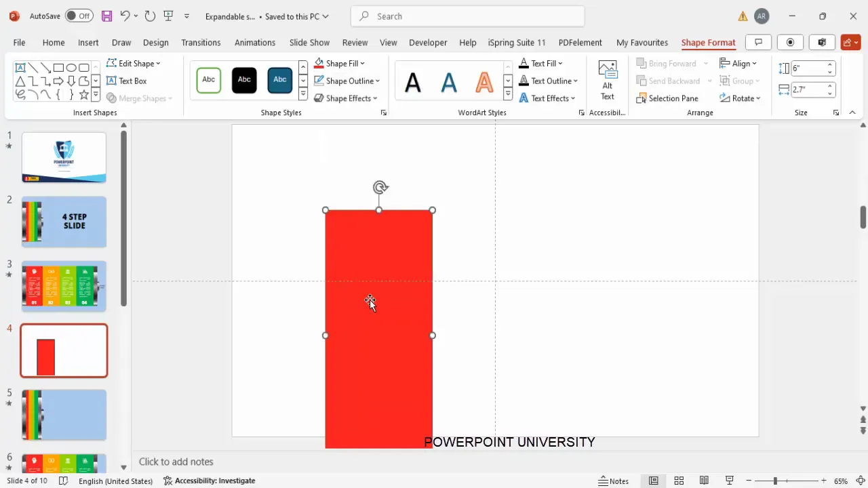Open the Size dialog launcher
868x488 pixels.
pyautogui.click(x=836, y=113)
